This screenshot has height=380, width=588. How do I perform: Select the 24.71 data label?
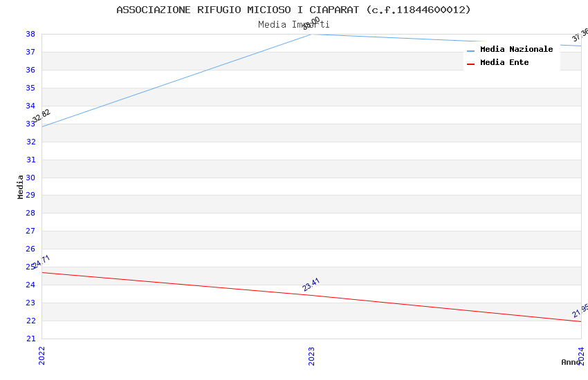click(42, 262)
